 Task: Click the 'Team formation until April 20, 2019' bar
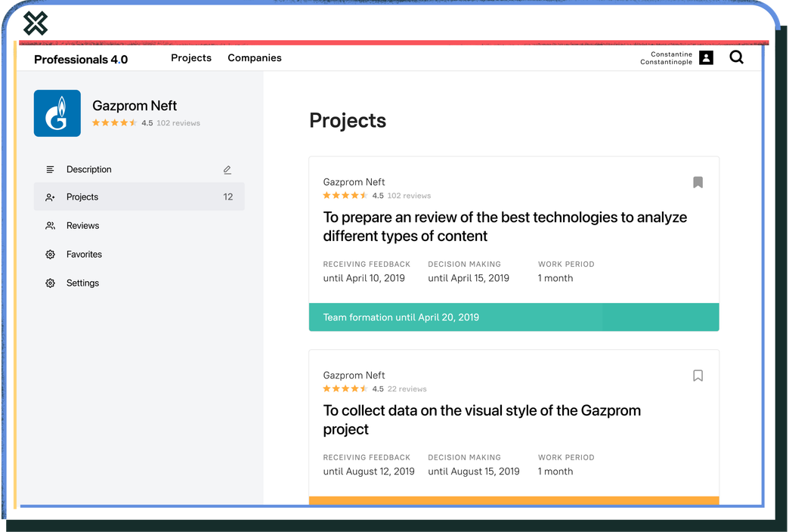point(514,317)
